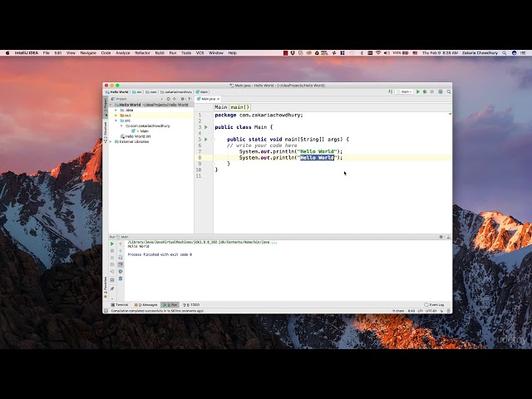532x399 pixels.
Task: Expand the .idea folder
Action: pyautogui.click(x=116, y=111)
